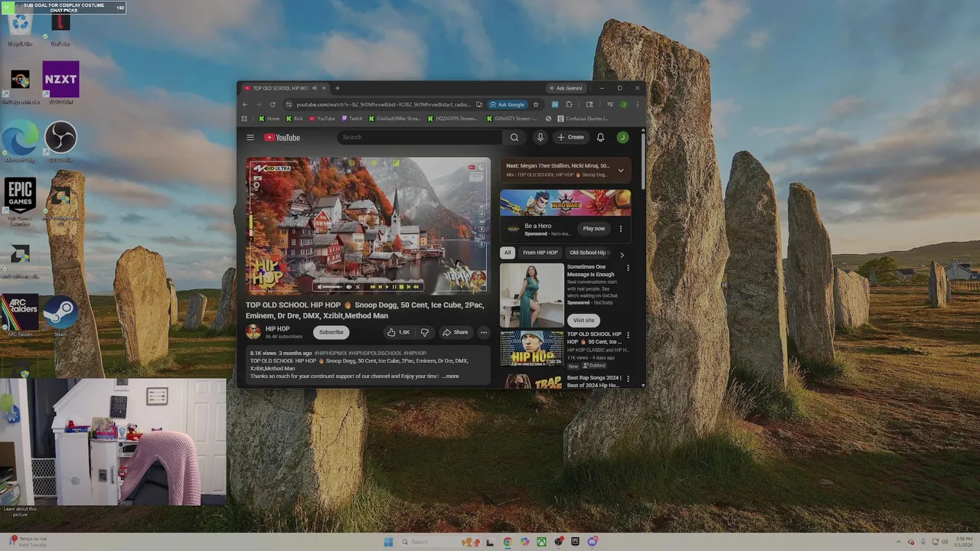Start voice search with microphone icon
Image resolution: width=980 pixels, height=551 pixels.
[x=541, y=138]
